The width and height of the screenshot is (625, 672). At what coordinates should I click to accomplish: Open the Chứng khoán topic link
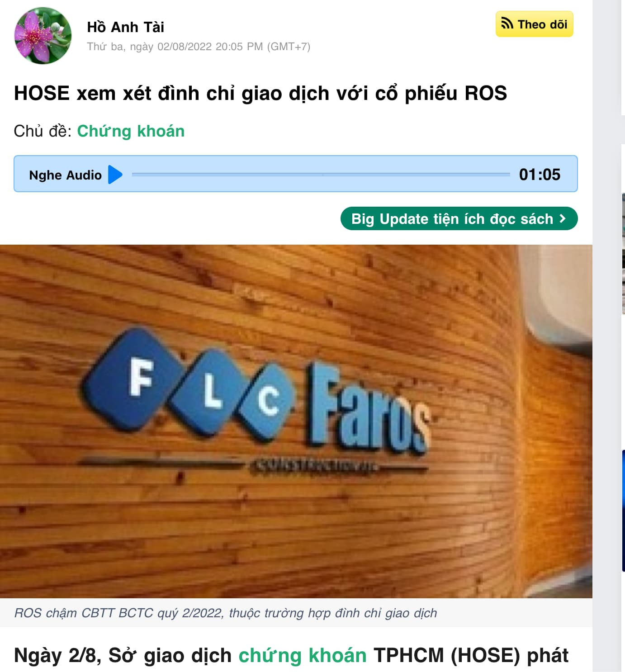coord(131,131)
